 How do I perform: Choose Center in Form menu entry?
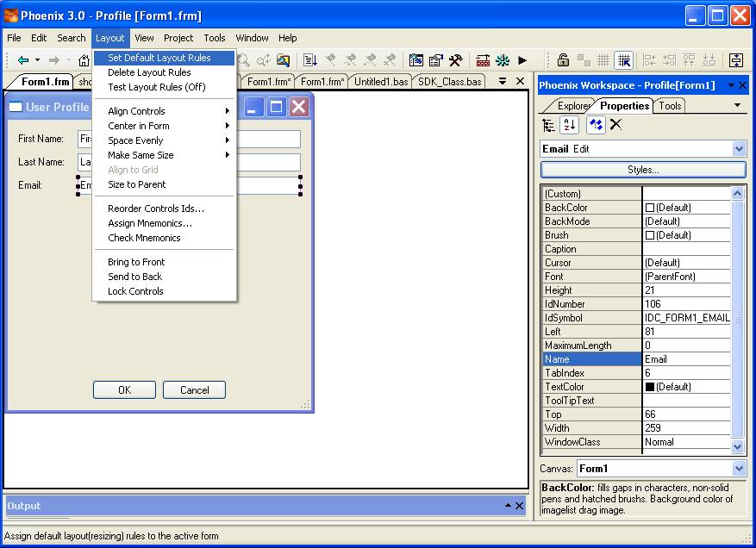164,126
